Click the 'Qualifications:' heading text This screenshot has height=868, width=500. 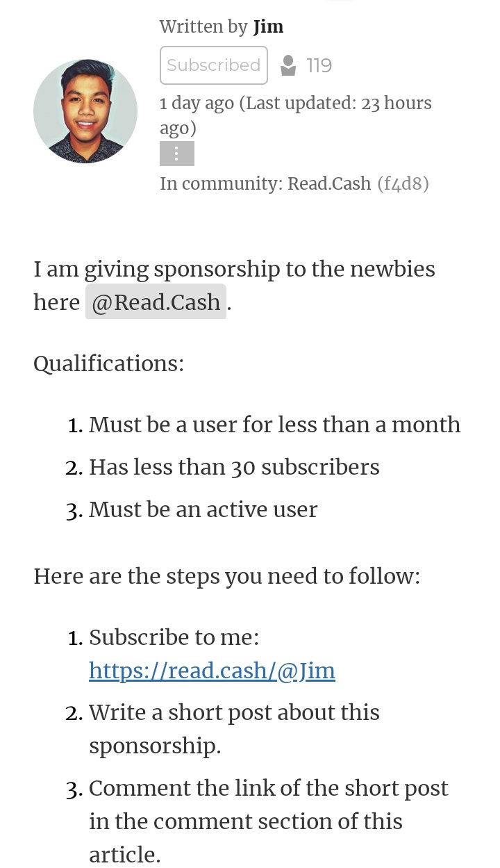(109, 363)
